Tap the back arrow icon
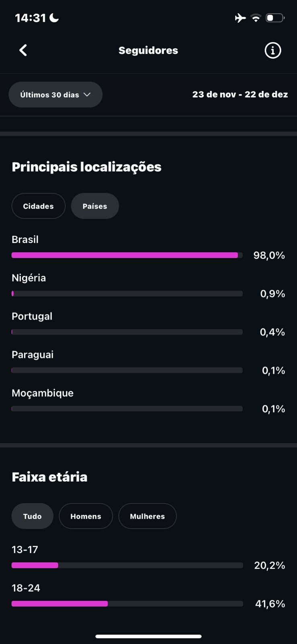Screen dimensions: 297x644 pyautogui.click(x=23, y=50)
